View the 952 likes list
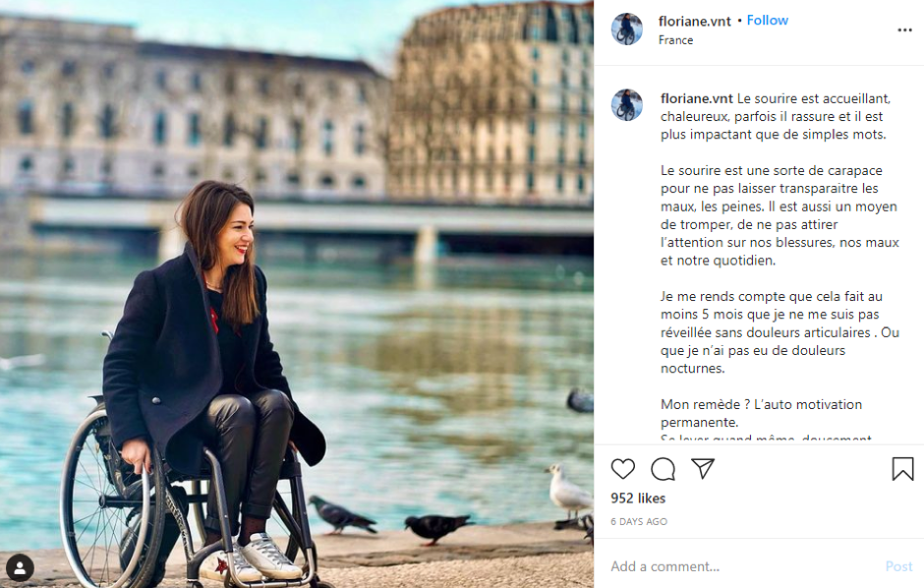 pos(638,499)
